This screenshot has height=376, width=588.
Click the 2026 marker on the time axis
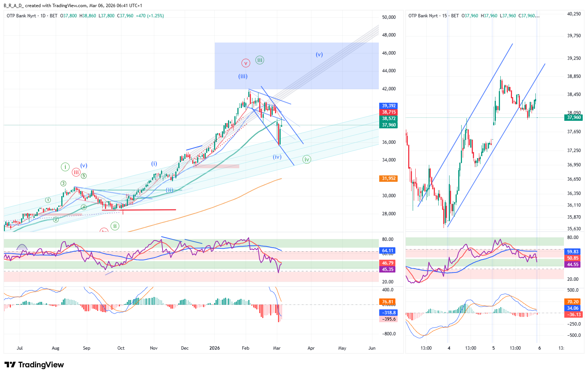(214, 348)
